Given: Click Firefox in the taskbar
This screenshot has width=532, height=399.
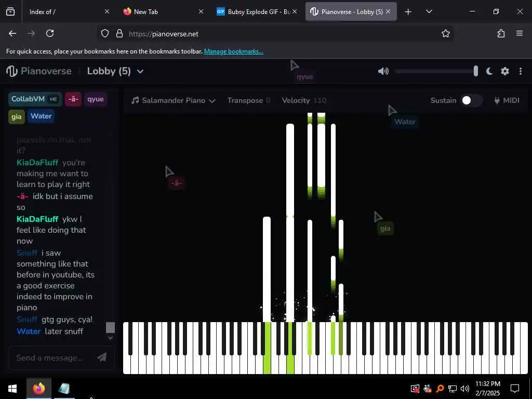Looking at the screenshot, I should pos(38,388).
